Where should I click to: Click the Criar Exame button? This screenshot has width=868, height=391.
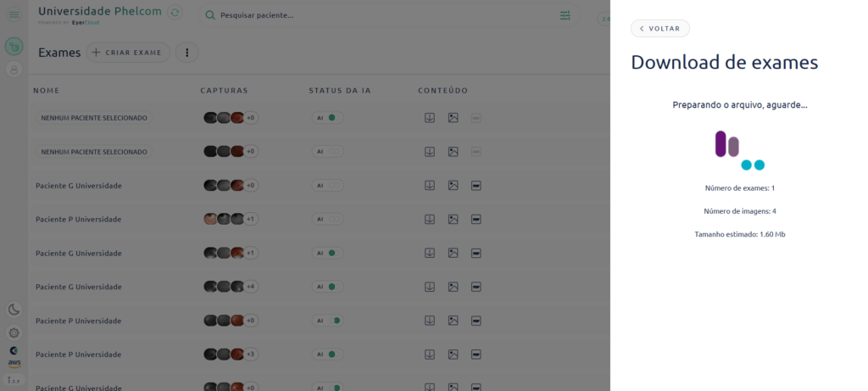[x=128, y=53]
